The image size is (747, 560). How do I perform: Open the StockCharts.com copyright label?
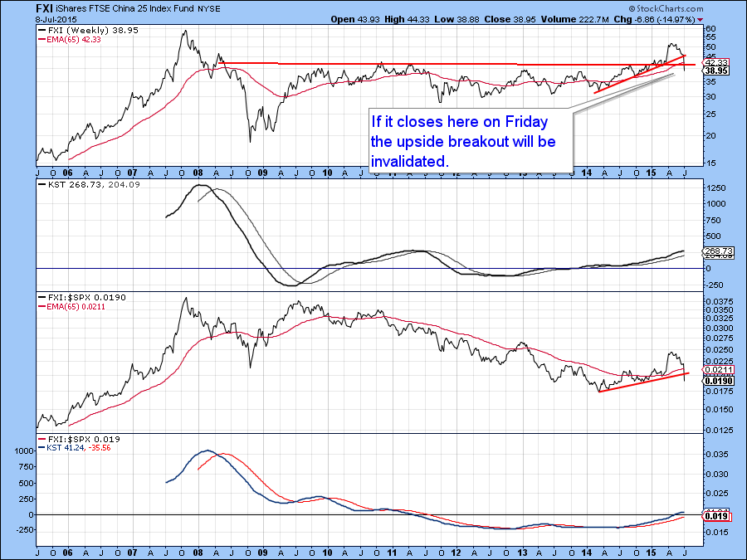click(x=666, y=8)
